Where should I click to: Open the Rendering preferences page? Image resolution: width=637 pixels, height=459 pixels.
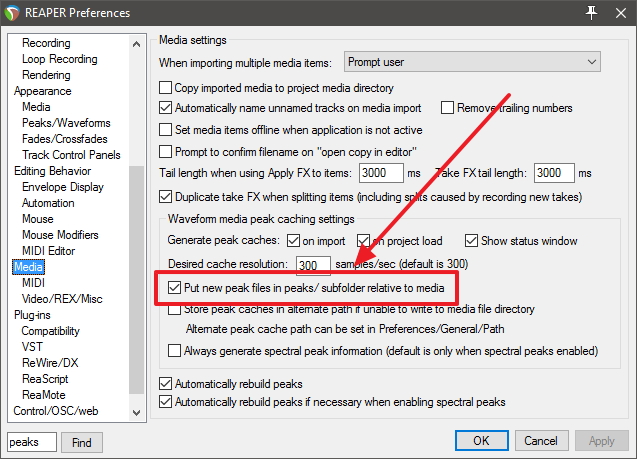[x=46, y=75]
